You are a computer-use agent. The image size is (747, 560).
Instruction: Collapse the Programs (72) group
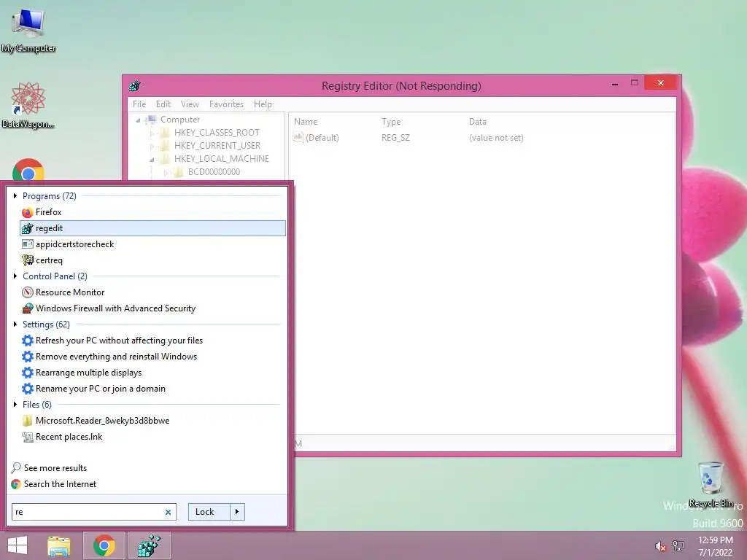coord(15,195)
